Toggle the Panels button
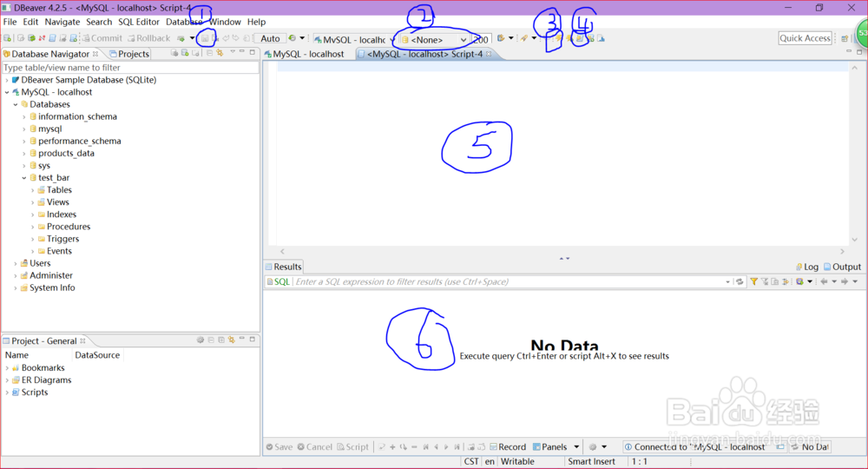The height and width of the screenshot is (469, 868). point(549,446)
